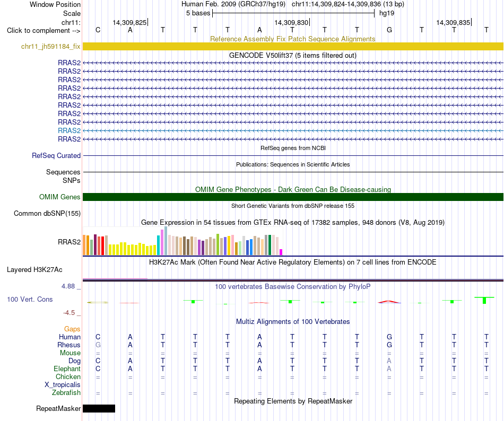Screen dimensions: 504x421
Task: Click the -4.5 conservation scale value
Action: coord(69,312)
